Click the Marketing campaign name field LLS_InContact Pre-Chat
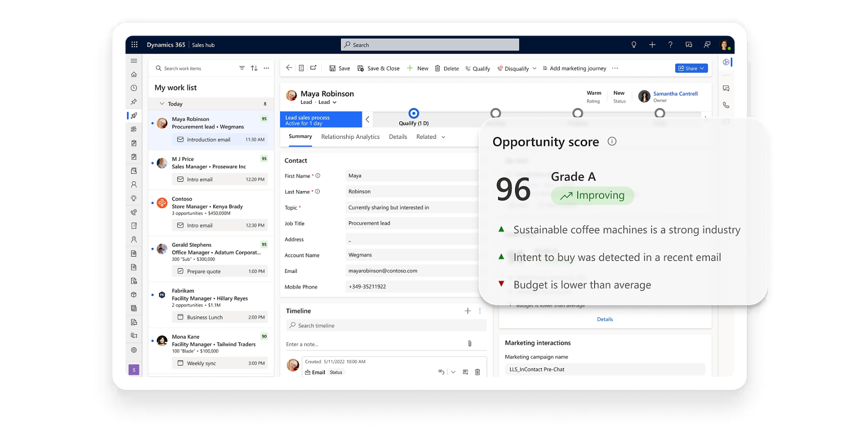 [605, 369]
